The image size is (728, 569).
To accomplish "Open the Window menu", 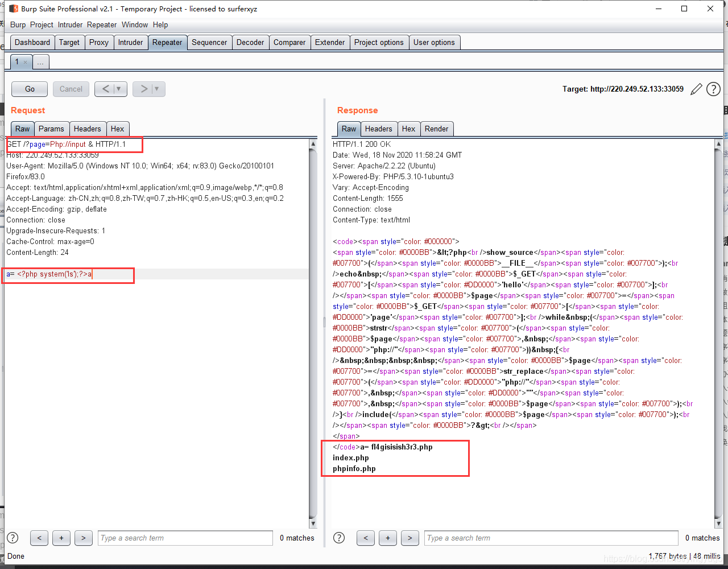I will pyautogui.click(x=135, y=24).
